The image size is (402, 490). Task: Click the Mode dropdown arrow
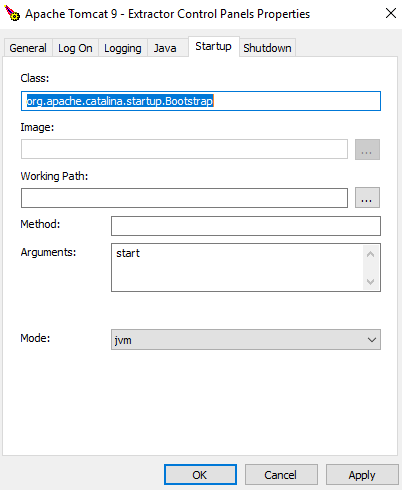pyautogui.click(x=372, y=340)
